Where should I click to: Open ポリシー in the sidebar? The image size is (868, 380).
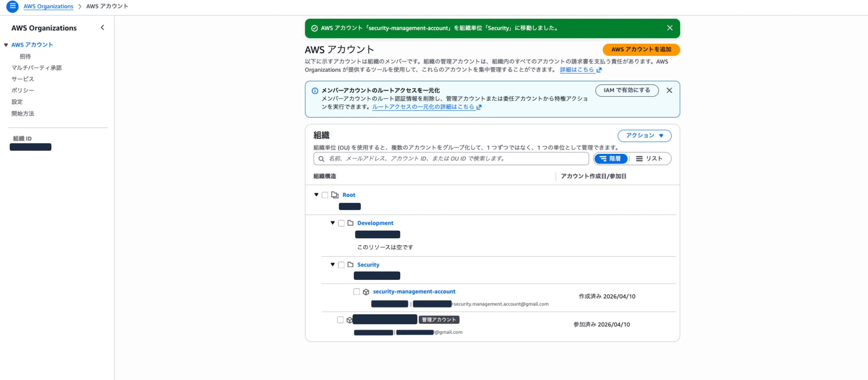[22, 90]
